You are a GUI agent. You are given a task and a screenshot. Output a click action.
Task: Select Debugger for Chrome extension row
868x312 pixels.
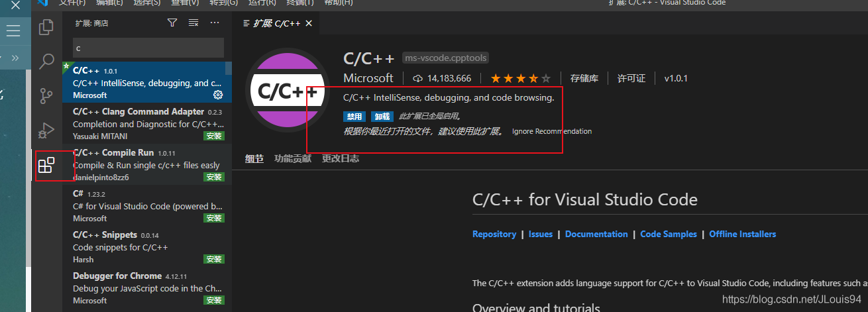point(147,287)
